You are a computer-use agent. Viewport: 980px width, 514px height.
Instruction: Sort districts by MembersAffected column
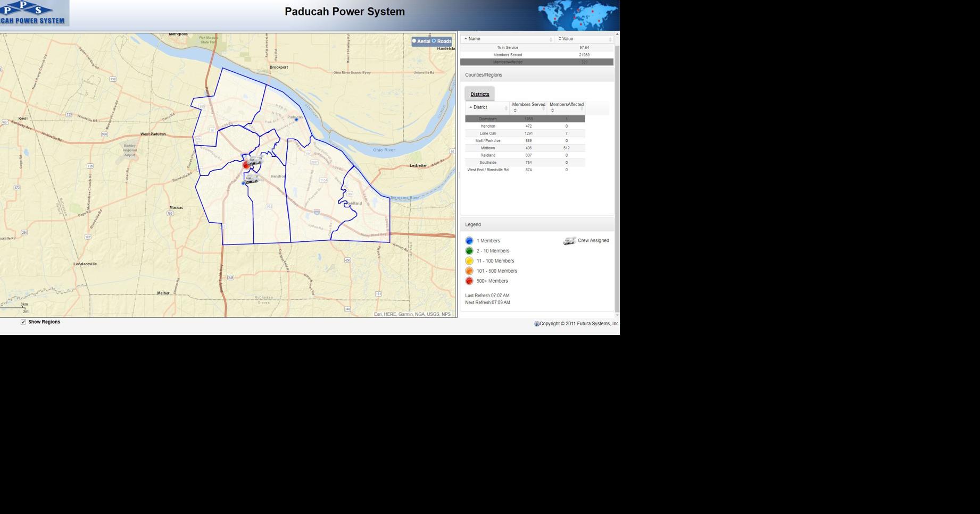coord(566,107)
